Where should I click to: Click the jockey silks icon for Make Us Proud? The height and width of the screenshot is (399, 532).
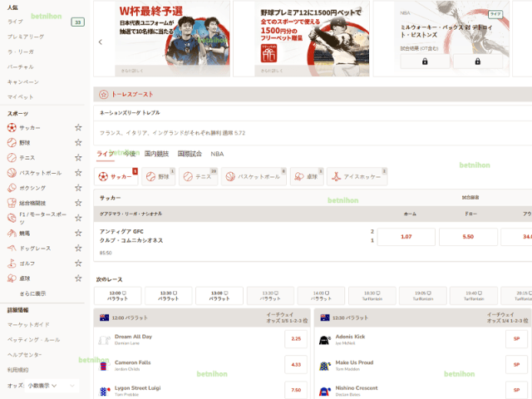coord(325,366)
